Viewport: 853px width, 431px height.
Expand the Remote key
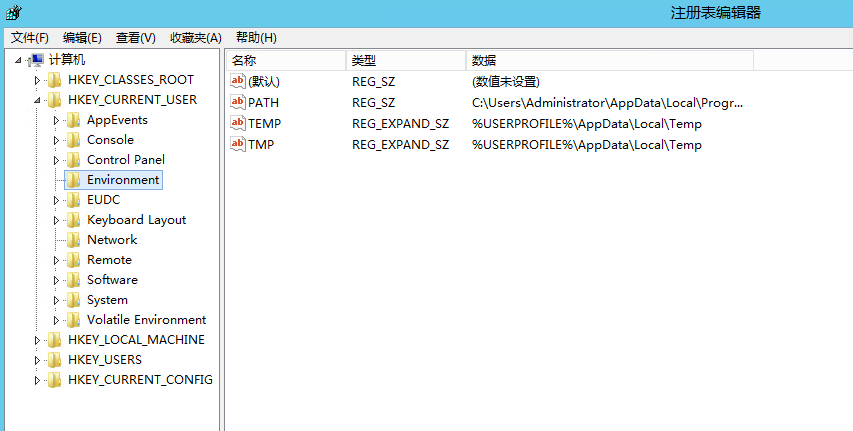56,260
